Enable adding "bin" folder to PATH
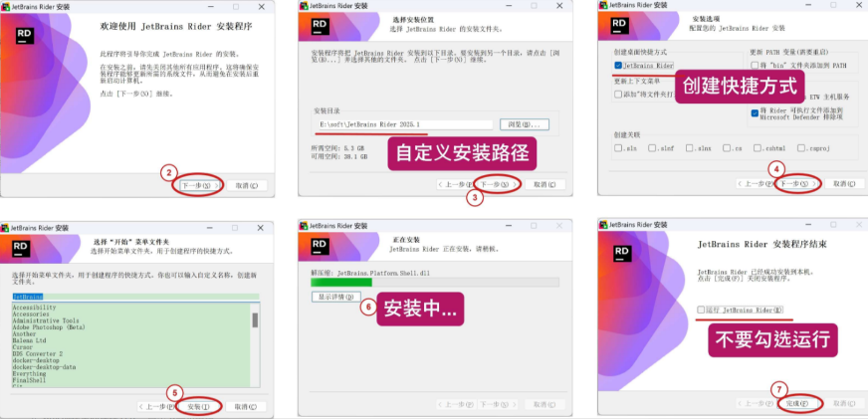 755,66
